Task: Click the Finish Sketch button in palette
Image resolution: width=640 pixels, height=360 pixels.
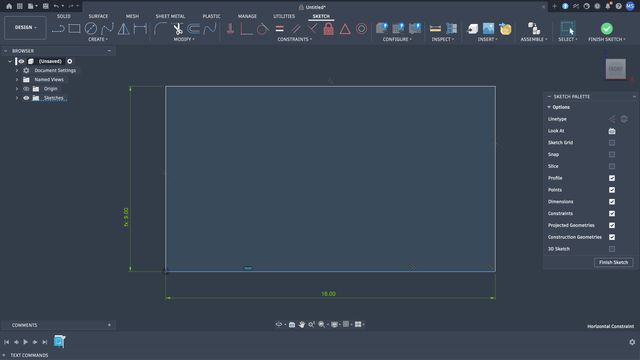Action: [x=613, y=262]
